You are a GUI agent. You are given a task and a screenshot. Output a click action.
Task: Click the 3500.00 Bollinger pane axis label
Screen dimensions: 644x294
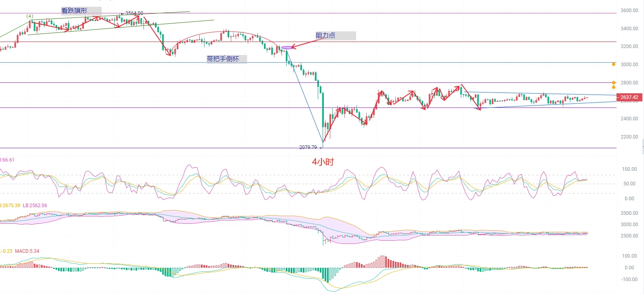(629, 213)
